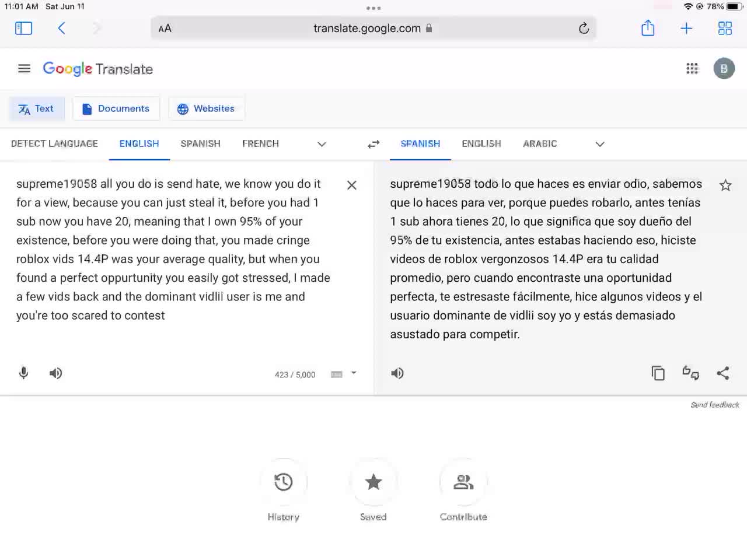Viewport: 747px width, 560px height.
Task: Share the translation
Action: 723,373
